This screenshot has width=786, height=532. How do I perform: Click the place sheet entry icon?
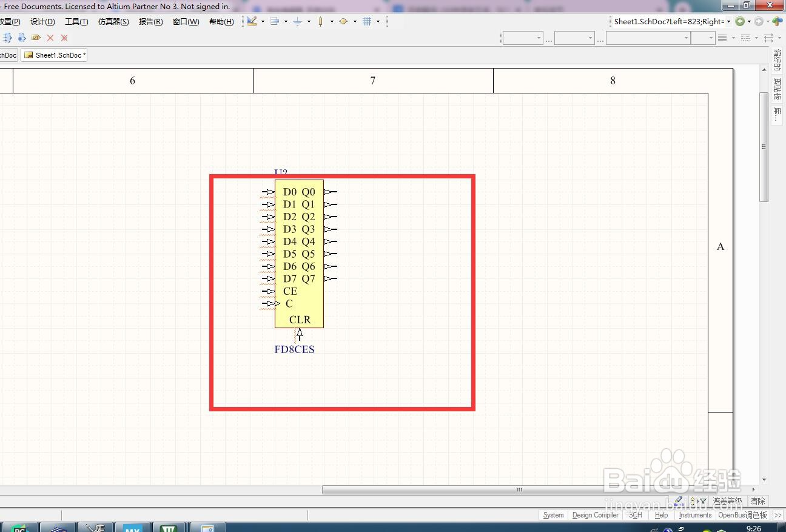8,38
